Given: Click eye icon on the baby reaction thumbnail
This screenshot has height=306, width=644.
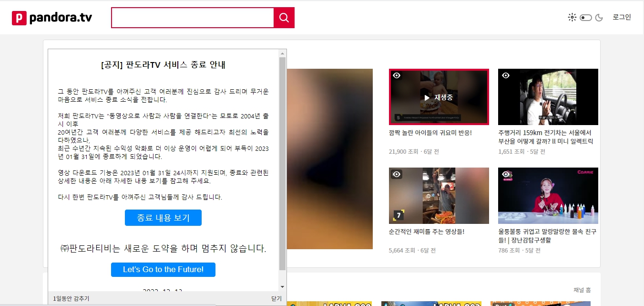Looking at the screenshot, I should (x=397, y=75).
